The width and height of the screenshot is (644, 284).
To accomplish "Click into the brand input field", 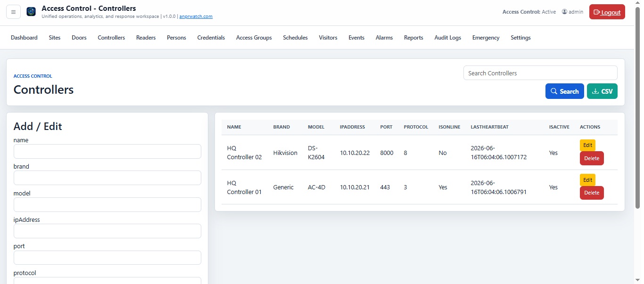I will point(107,178).
